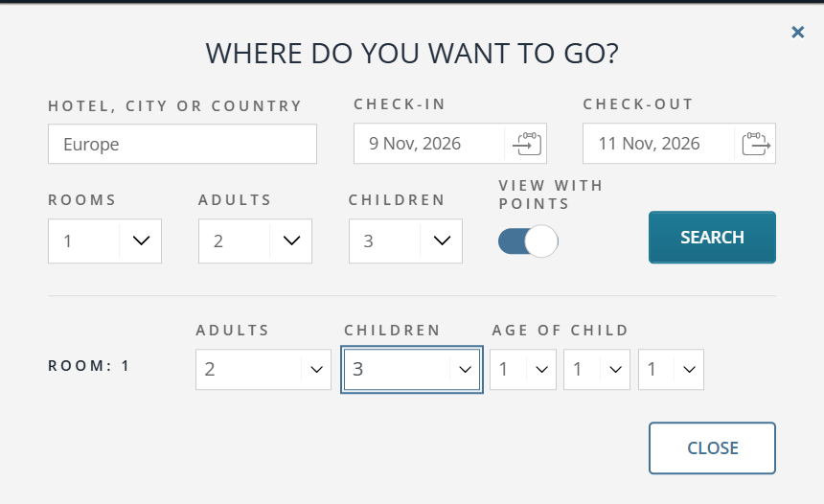Click the Rooms dropdown chevron arrow

(x=141, y=241)
